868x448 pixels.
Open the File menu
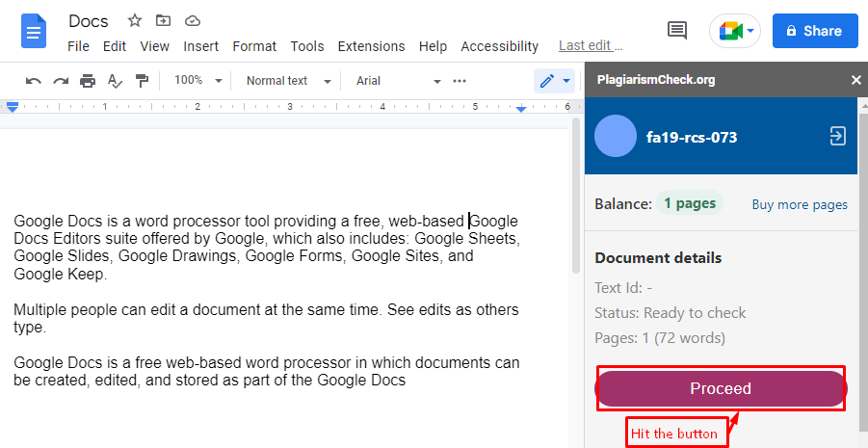tap(78, 46)
